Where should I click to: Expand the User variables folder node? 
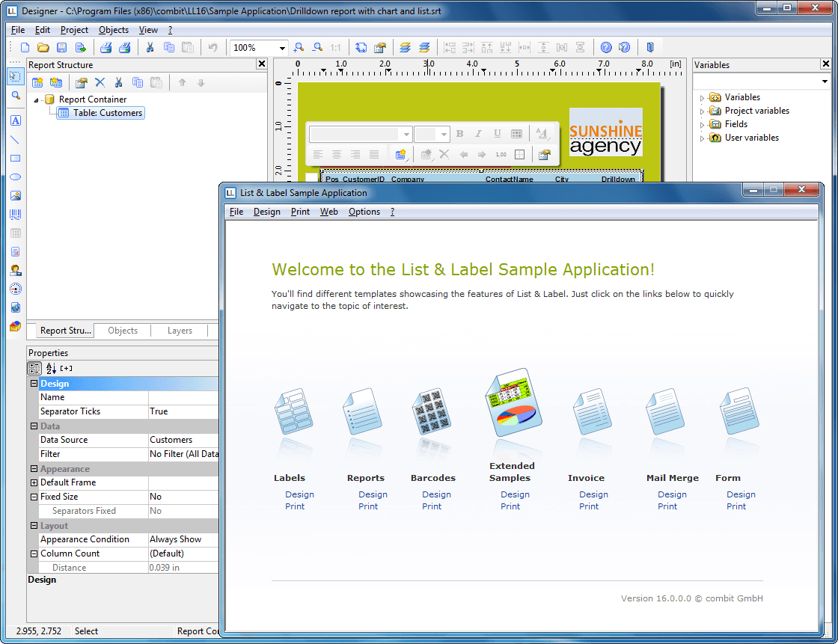703,138
